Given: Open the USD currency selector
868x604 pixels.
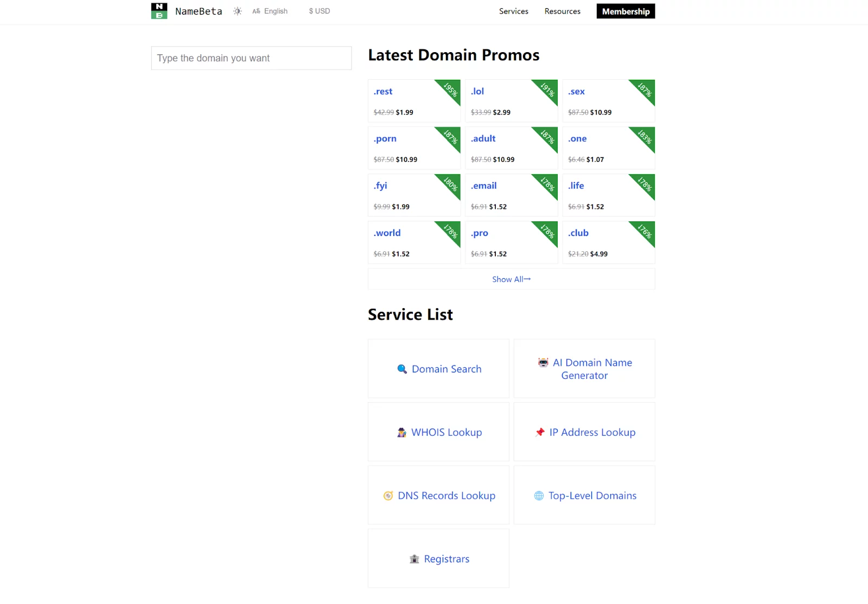Looking at the screenshot, I should click(320, 11).
